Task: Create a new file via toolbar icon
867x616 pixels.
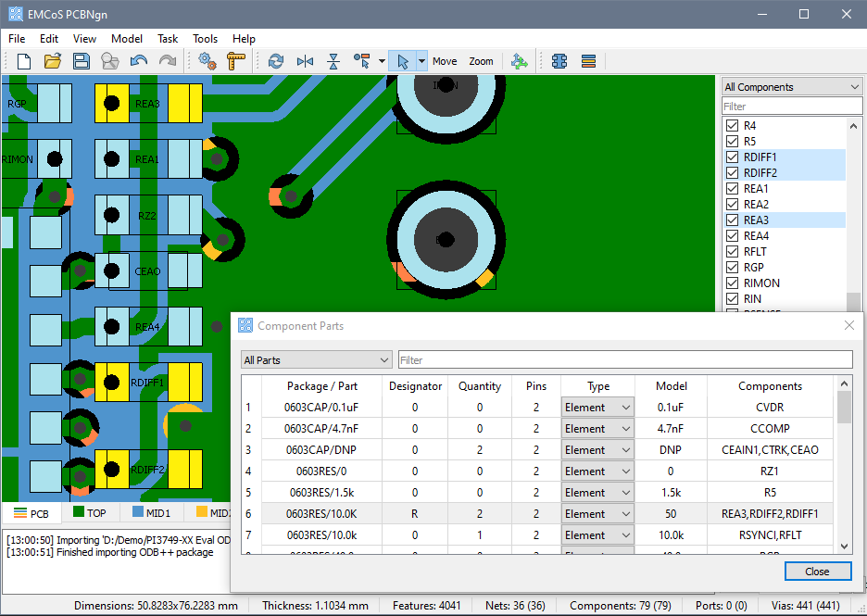Action: pyautogui.click(x=24, y=61)
